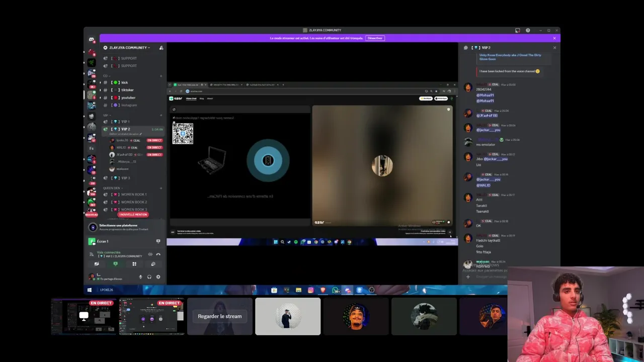Image resolution: width=644 pixels, height=362 pixels.
Task: Toggle camera on or off
Action: (97, 264)
